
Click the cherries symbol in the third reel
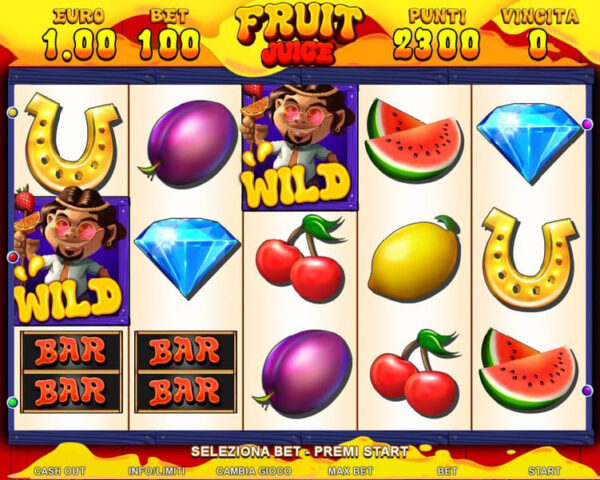point(301,258)
